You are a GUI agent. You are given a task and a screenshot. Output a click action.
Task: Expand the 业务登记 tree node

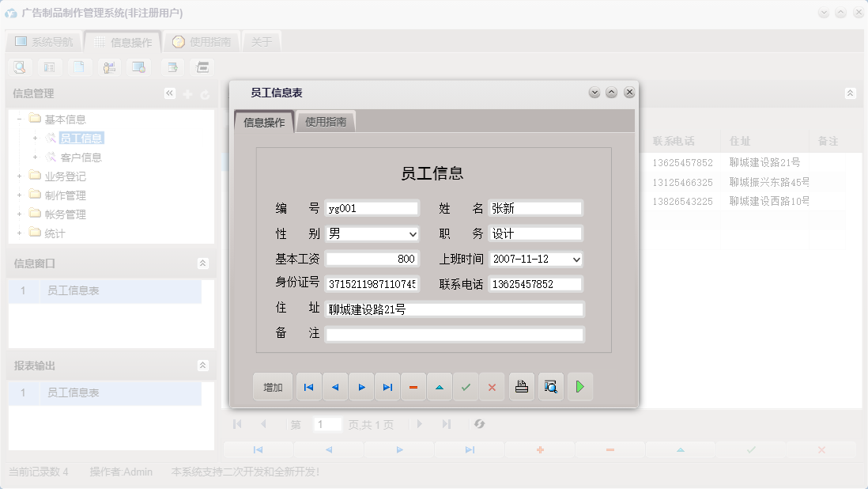(18, 176)
